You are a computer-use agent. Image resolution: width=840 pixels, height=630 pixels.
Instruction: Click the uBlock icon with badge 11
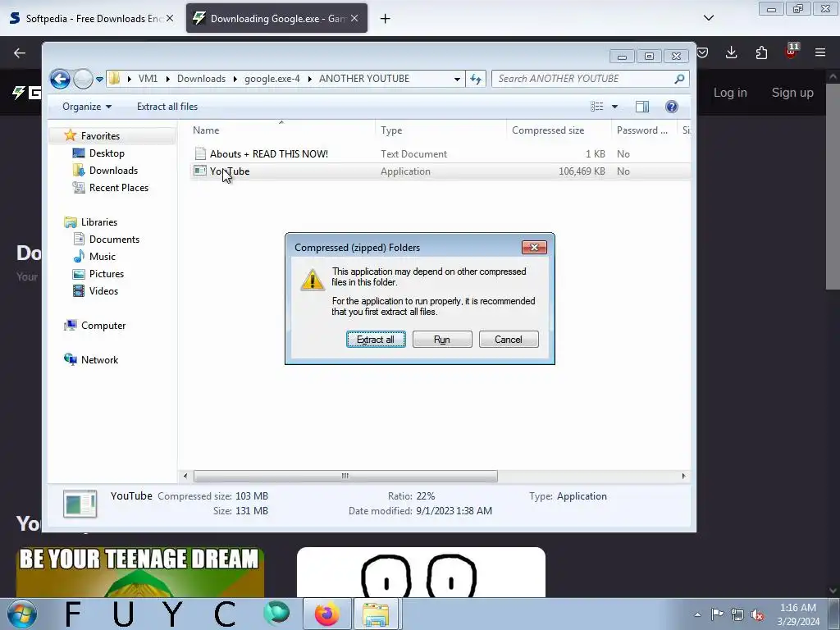coord(792,51)
